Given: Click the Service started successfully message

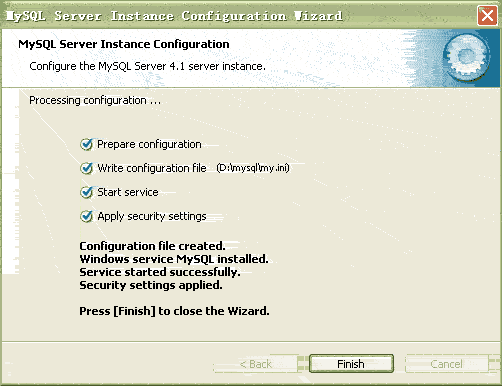Looking at the screenshot, I should click(160, 272).
